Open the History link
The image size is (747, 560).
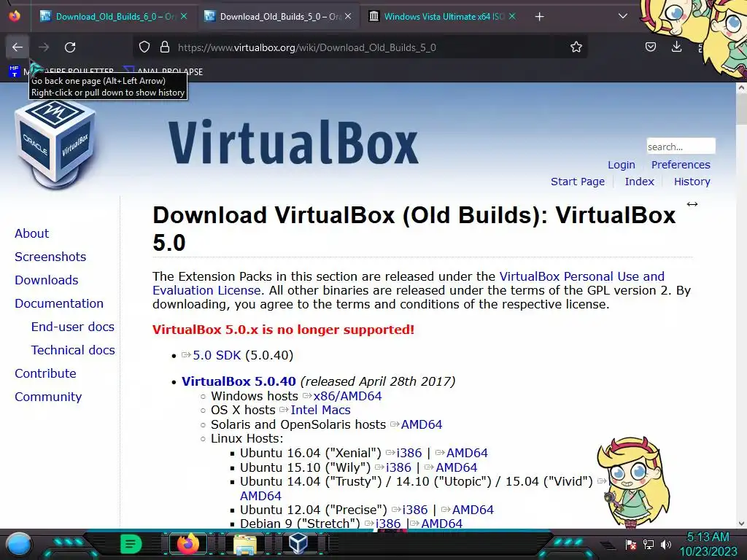pos(692,182)
